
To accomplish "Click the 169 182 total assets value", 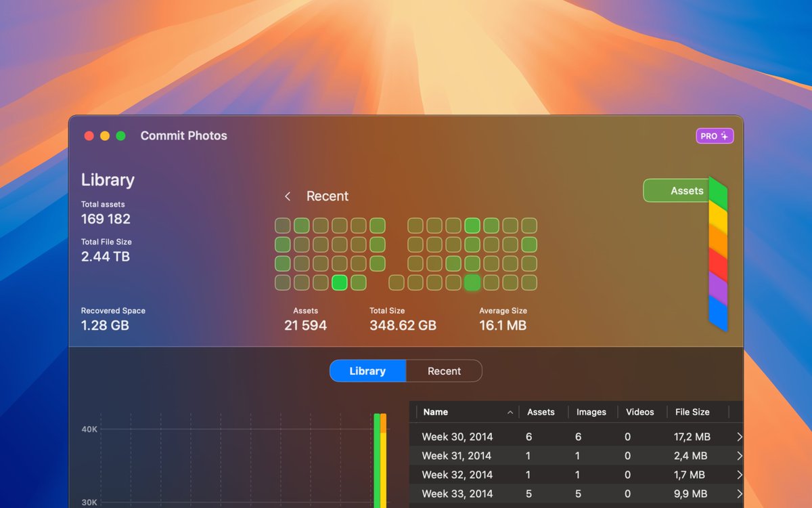I will click(106, 219).
